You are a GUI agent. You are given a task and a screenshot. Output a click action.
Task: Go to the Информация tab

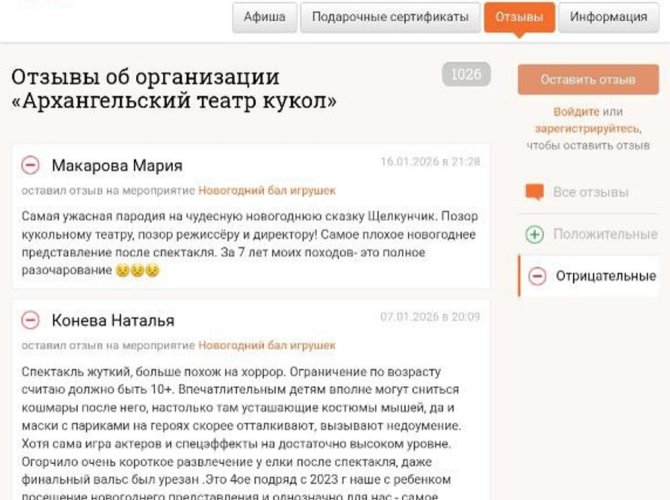coord(609,17)
